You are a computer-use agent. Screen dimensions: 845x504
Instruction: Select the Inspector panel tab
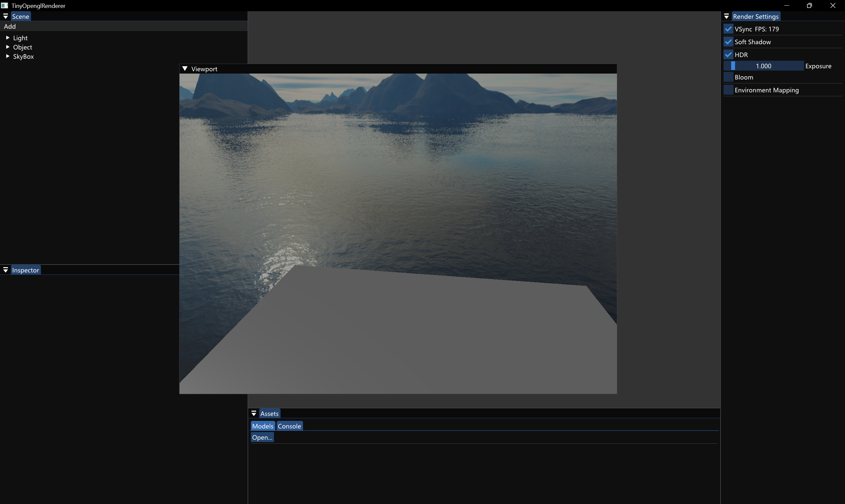25,270
